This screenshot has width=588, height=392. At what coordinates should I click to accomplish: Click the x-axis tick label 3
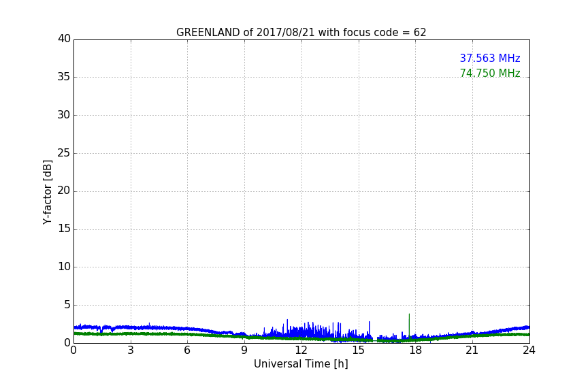tap(131, 350)
